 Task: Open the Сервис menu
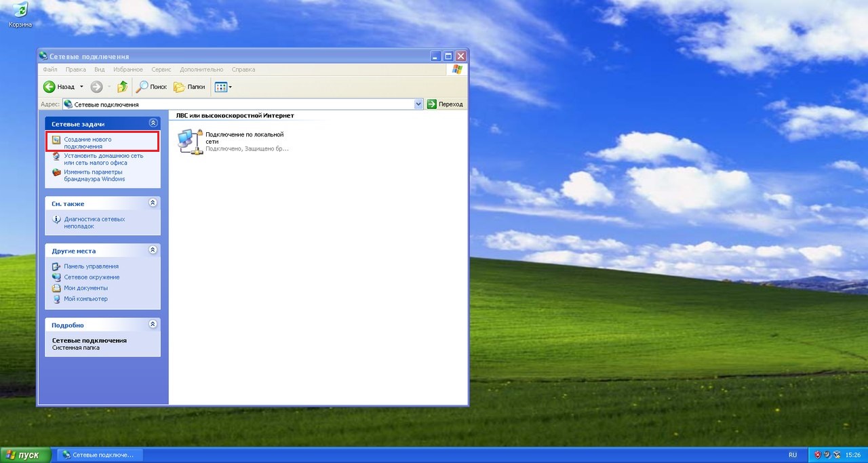[161, 70]
